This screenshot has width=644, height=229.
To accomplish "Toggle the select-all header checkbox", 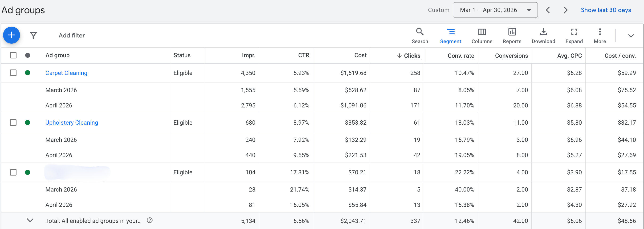I will (13, 55).
